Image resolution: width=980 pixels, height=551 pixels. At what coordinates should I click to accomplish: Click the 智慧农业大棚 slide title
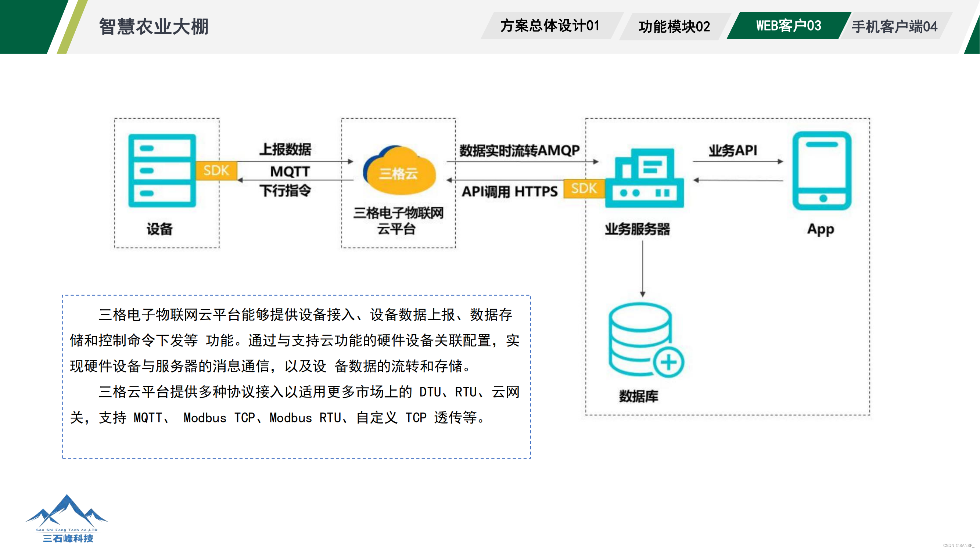coord(154,26)
